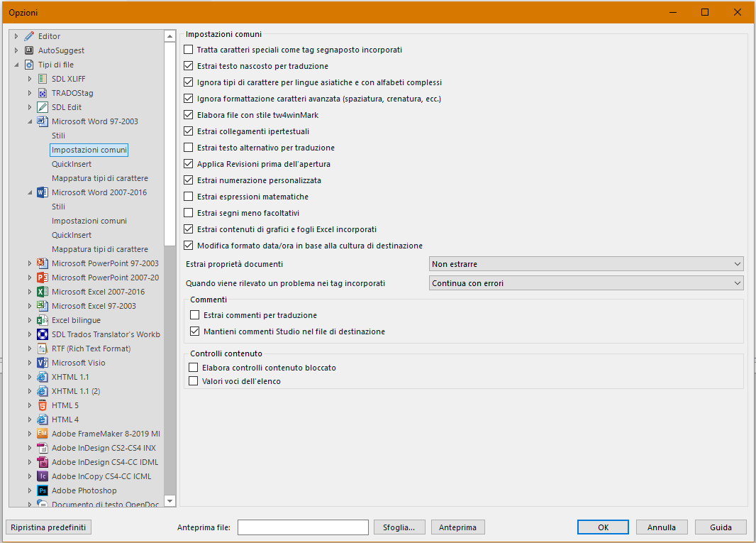Viewport: 756px width, 543px height.
Task: Collapse the Microsoft Word 2007-2016 node
Action: click(29, 192)
